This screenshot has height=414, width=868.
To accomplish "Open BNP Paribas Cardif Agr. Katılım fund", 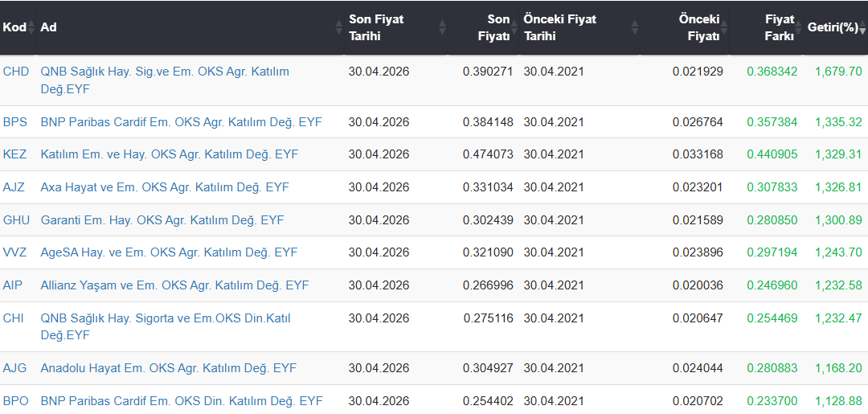I will tap(181, 122).
